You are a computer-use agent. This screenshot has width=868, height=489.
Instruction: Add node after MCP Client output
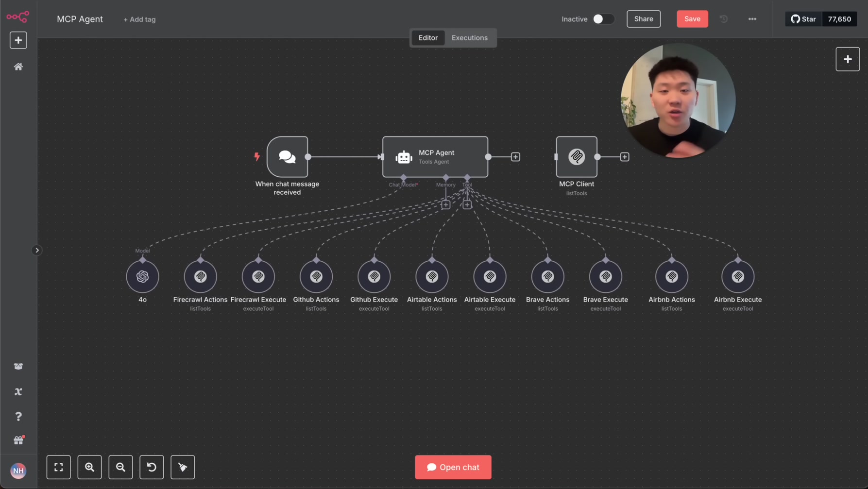click(625, 157)
